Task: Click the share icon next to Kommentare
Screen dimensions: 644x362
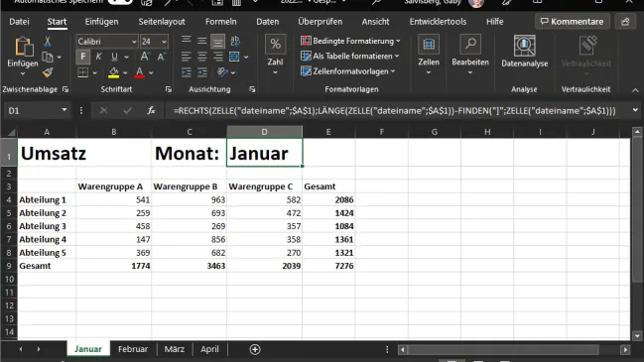Action: [x=625, y=22]
